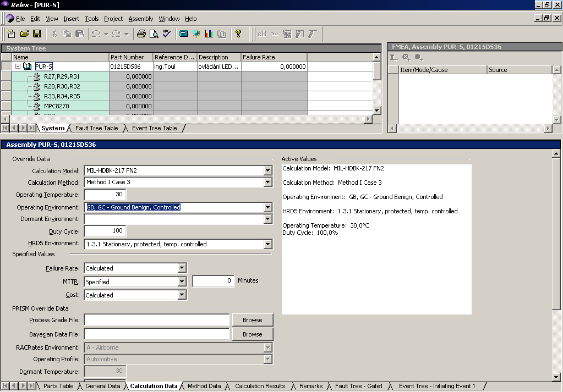
Task: Click the Redo arrow icon
Action: (x=116, y=34)
